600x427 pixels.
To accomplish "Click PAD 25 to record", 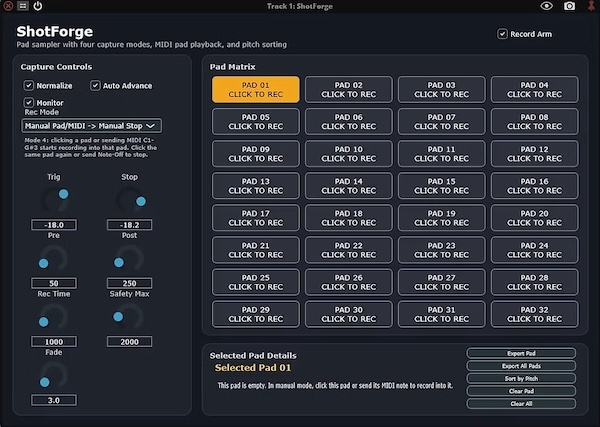I will (x=256, y=282).
